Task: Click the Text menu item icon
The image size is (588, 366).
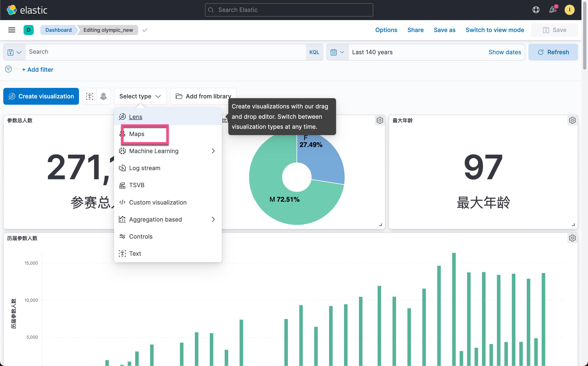Action: (x=122, y=253)
